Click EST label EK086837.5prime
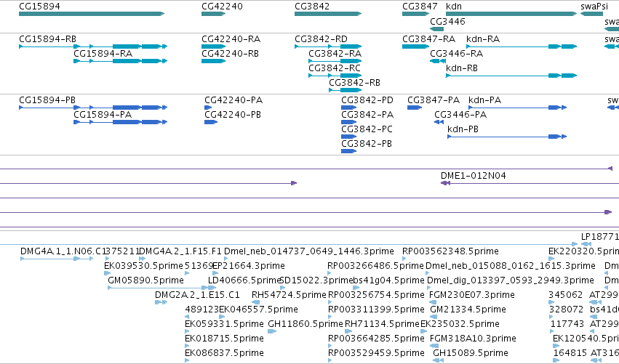This screenshot has width=619, height=364. click(x=224, y=353)
